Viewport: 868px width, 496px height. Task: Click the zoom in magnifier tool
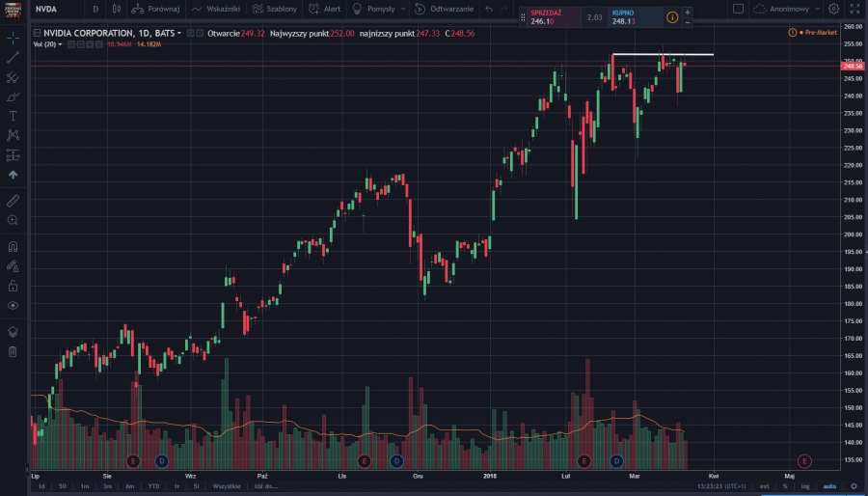[x=13, y=220]
